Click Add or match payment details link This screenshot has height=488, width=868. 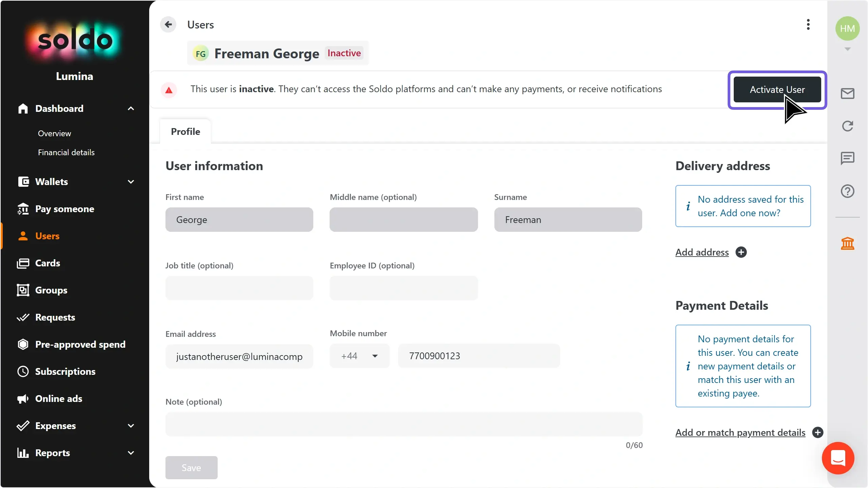740,432
